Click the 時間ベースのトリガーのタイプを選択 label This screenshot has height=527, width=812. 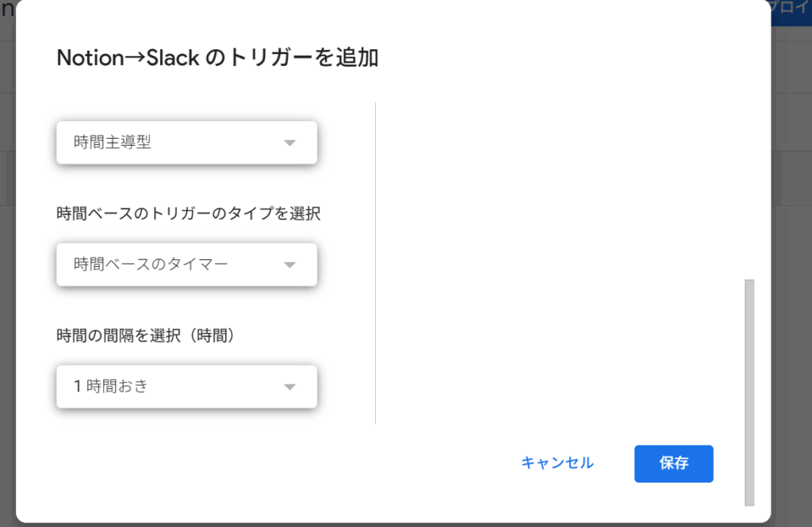189,213
